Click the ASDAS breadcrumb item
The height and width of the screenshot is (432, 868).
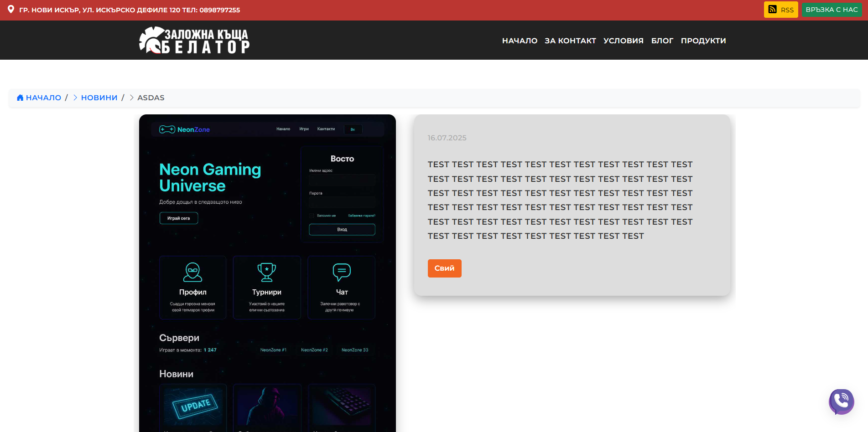pos(151,98)
